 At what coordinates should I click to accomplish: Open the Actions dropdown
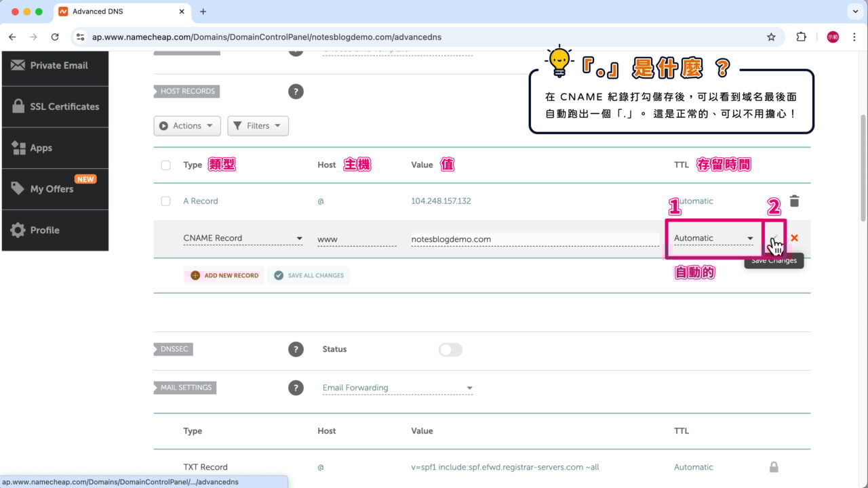point(186,125)
